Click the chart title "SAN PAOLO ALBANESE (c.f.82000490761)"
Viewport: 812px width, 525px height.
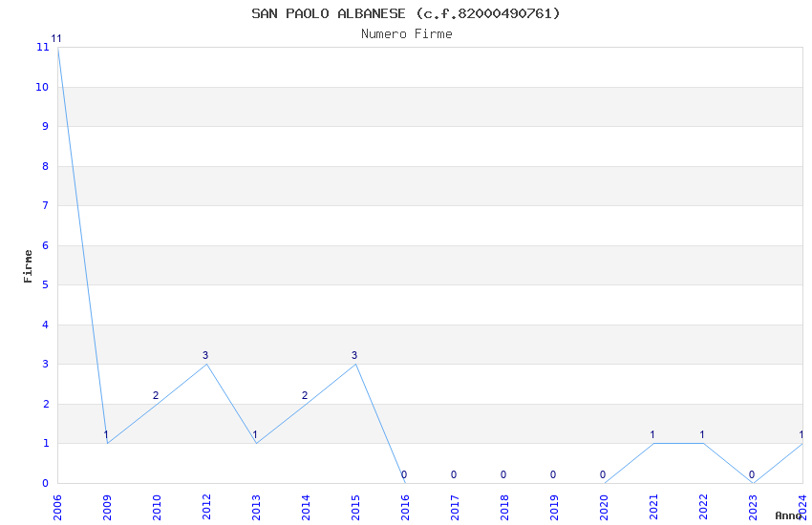pyautogui.click(x=406, y=13)
